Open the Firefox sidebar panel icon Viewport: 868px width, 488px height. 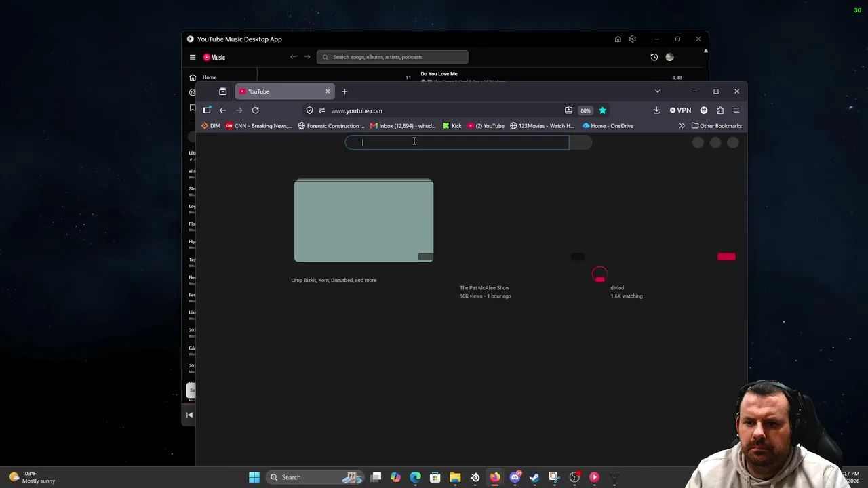(x=207, y=110)
